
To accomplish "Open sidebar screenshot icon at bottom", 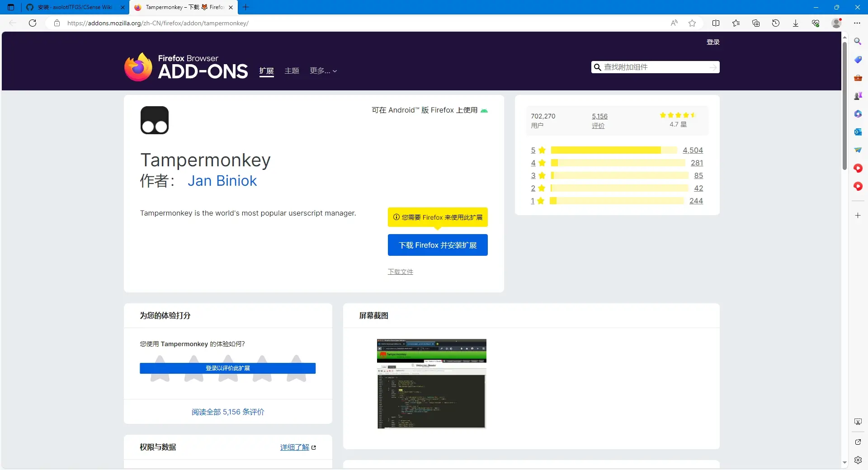I will click(x=858, y=422).
